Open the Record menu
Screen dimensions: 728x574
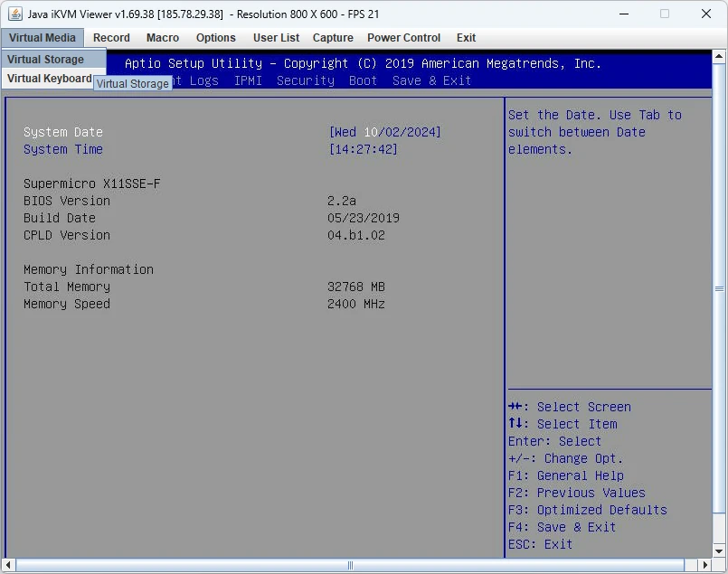(111, 38)
